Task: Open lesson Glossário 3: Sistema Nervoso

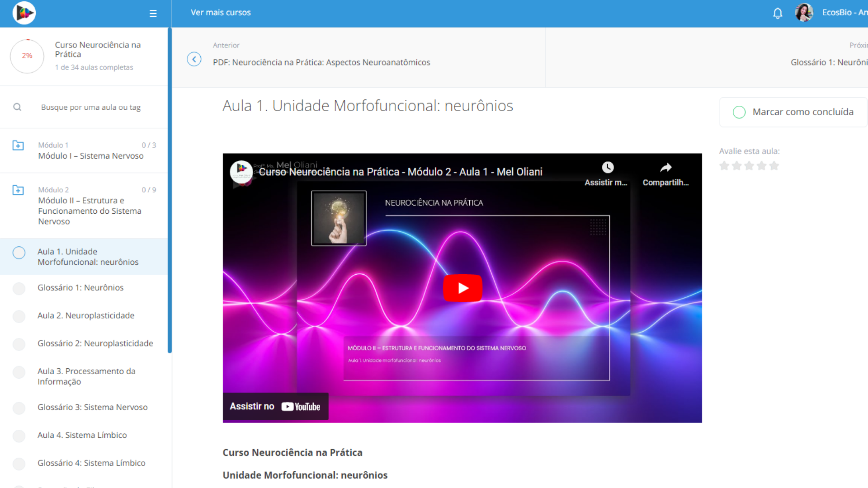Action: 93,407
